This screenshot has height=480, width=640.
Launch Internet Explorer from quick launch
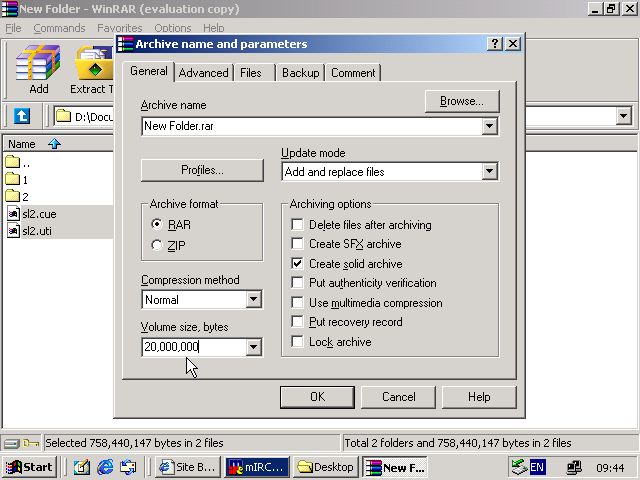105,467
